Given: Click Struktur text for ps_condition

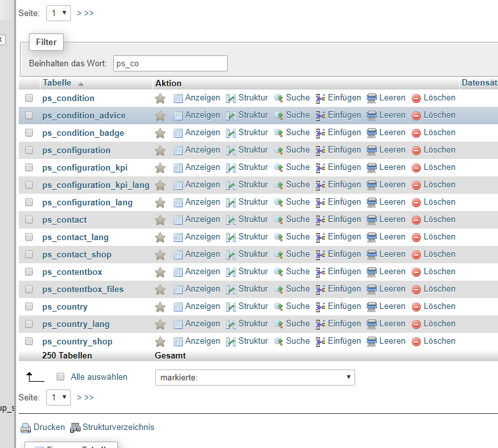Looking at the screenshot, I should 253,98.
